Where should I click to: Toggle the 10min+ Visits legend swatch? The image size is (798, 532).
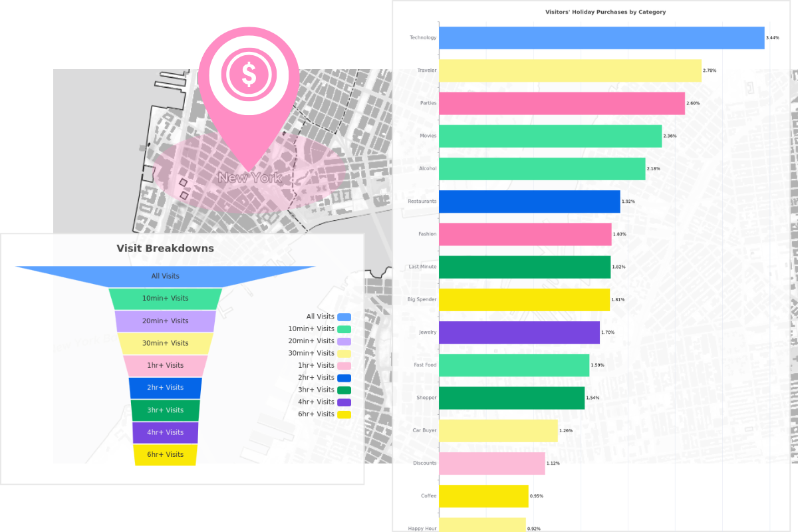(344, 329)
